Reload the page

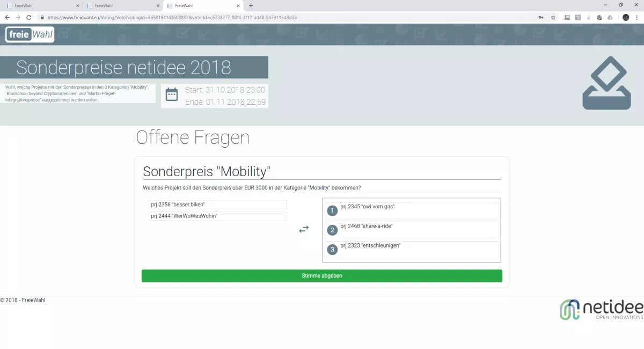[29, 17]
